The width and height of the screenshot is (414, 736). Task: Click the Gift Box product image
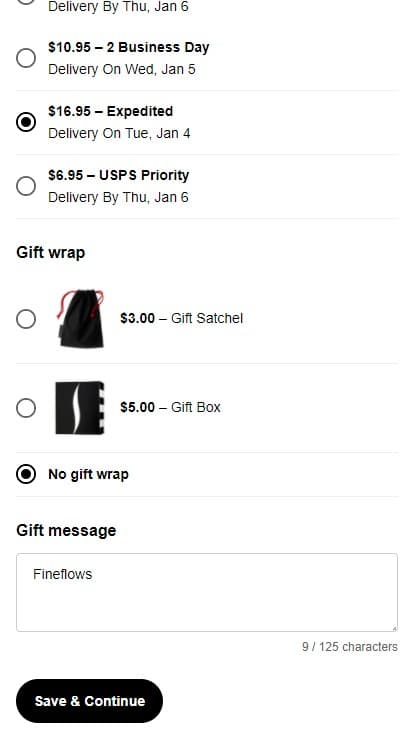pyautogui.click(x=80, y=407)
